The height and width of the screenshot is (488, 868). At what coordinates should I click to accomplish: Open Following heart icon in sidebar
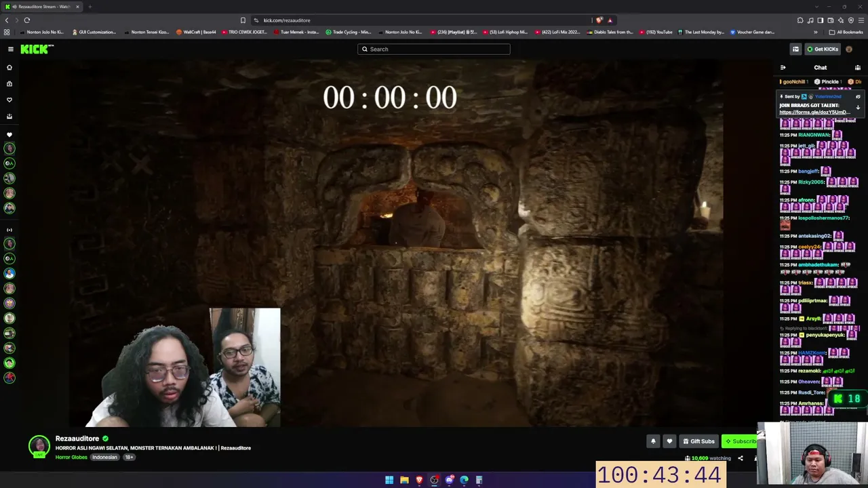[x=9, y=100]
